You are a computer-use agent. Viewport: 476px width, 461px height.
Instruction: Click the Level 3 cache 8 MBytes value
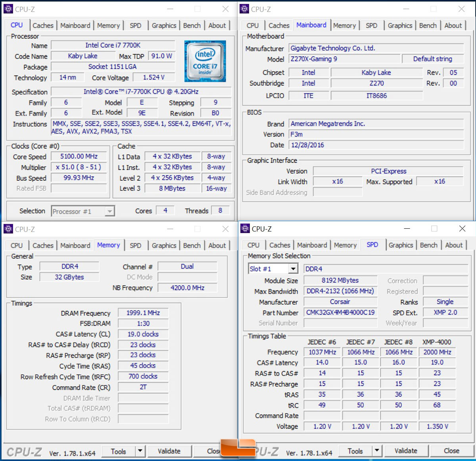173,188
